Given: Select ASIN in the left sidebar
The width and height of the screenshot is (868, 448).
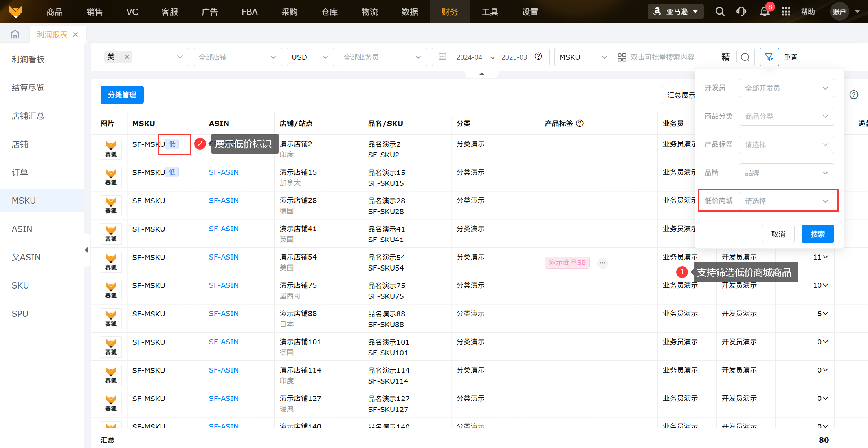Looking at the screenshot, I should point(22,229).
